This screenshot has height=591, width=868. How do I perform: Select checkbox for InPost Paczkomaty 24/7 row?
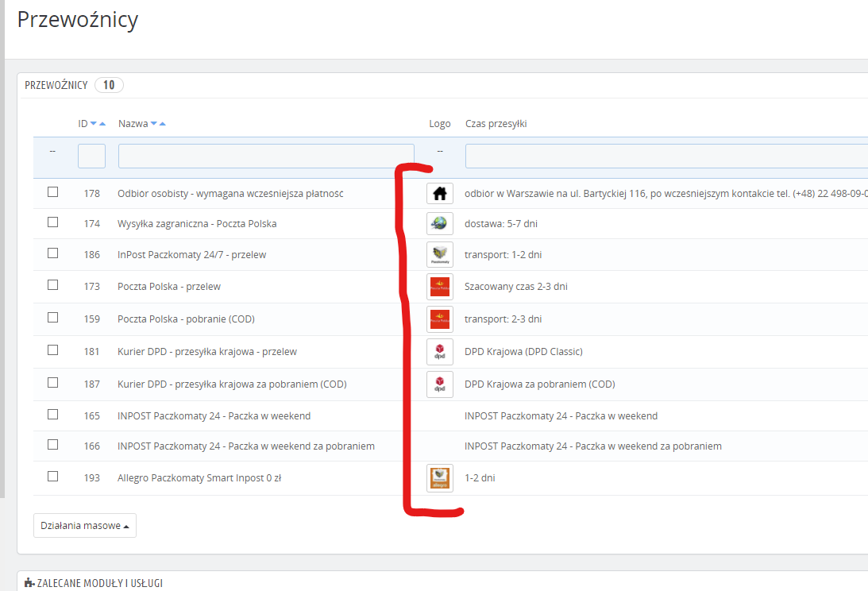pos(52,253)
